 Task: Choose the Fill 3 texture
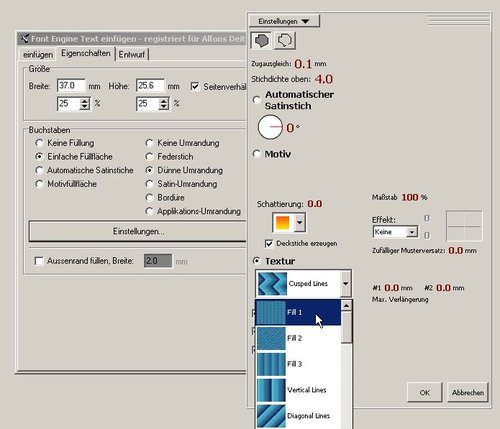click(298, 364)
